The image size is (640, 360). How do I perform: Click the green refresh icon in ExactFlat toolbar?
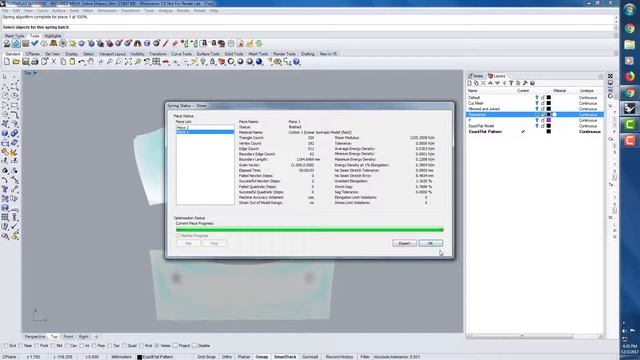pyautogui.click(x=259, y=43)
